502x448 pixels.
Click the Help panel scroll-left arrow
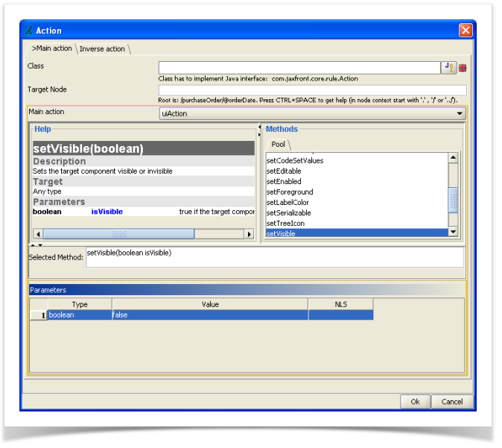(x=38, y=234)
